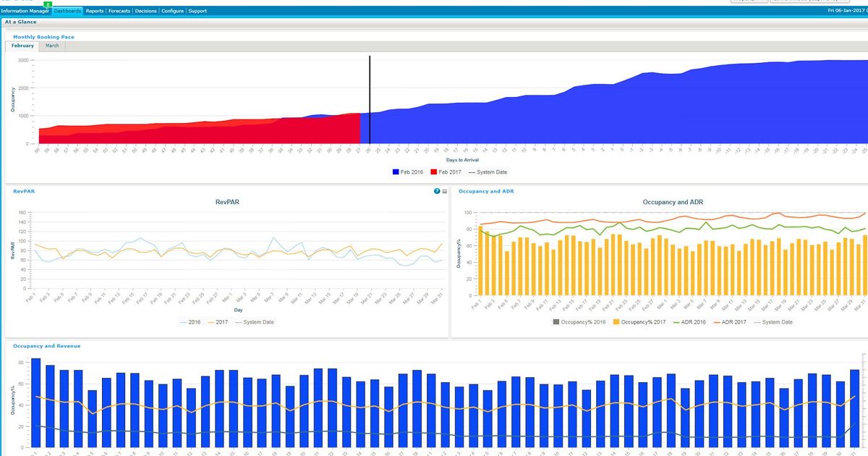Click the black system date line in Booking Pace
The image size is (868, 456).
click(x=370, y=100)
